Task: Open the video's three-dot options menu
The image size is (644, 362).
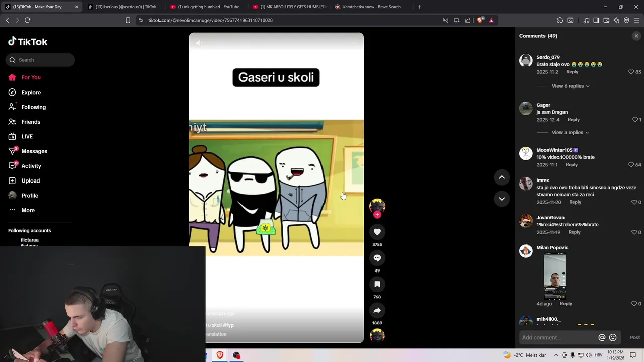Action: (x=353, y=43)
